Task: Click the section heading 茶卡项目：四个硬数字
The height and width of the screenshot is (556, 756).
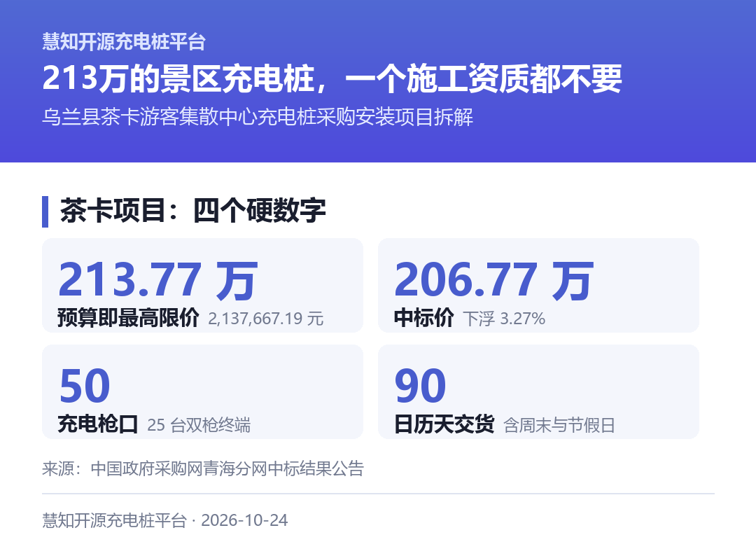Action: 192,211
